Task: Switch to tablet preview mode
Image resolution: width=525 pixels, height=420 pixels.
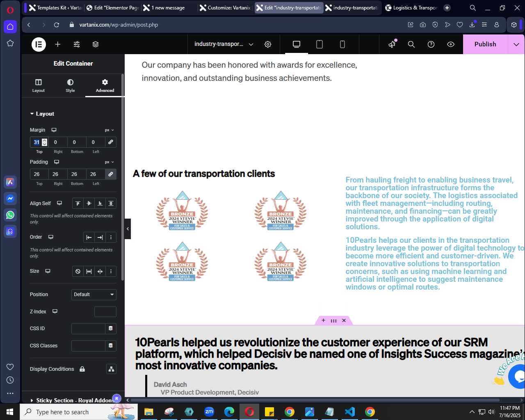Action: 320,44
